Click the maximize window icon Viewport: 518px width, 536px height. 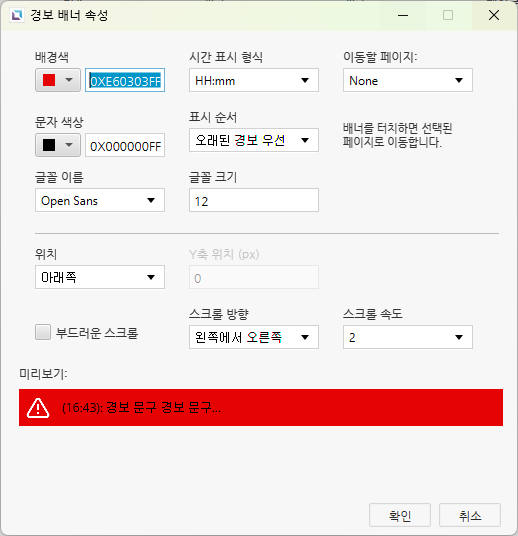448,15
